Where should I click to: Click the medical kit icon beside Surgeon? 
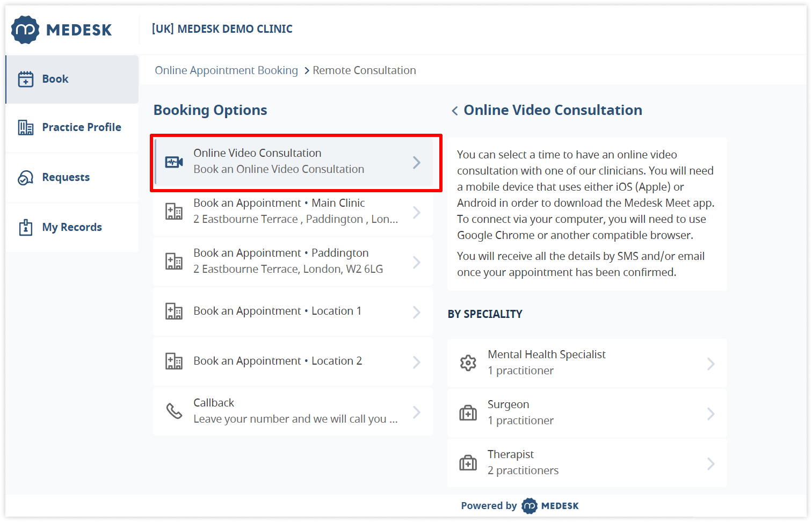click(x=468, y=413)
